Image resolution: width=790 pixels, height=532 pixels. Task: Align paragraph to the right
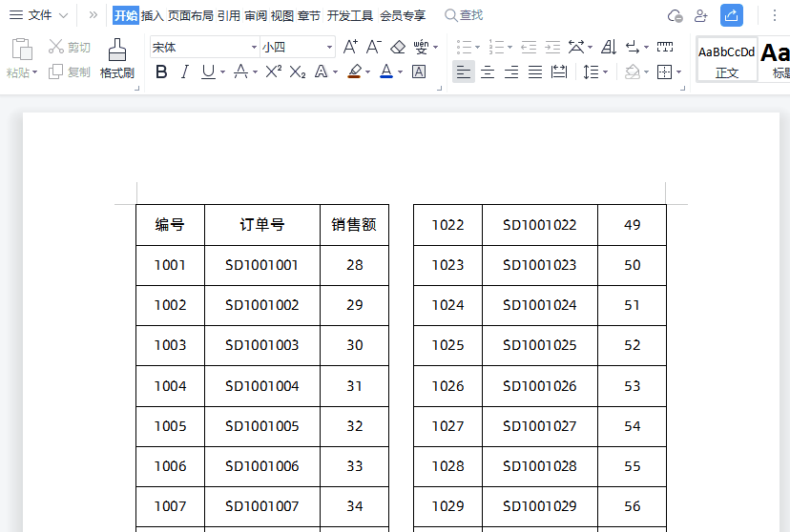click(x=511, y=72)
